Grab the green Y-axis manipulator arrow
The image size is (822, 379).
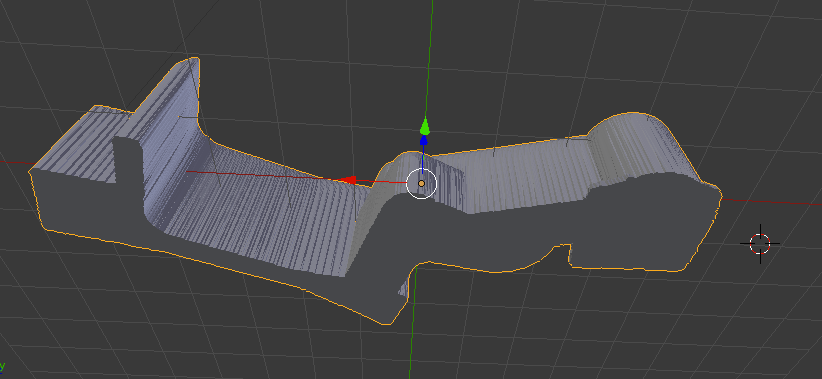(425, 126)
